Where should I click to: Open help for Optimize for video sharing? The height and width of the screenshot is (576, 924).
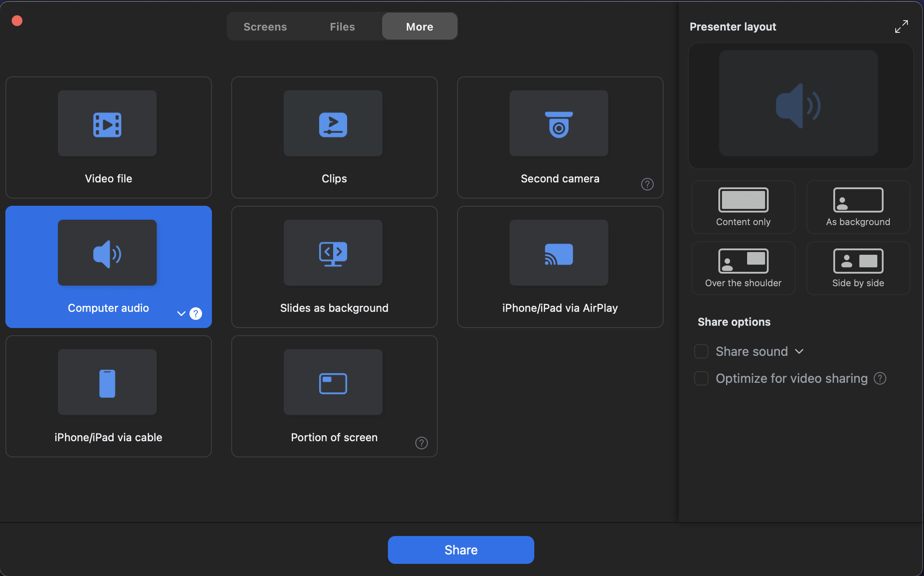click(x=880, y=378)
